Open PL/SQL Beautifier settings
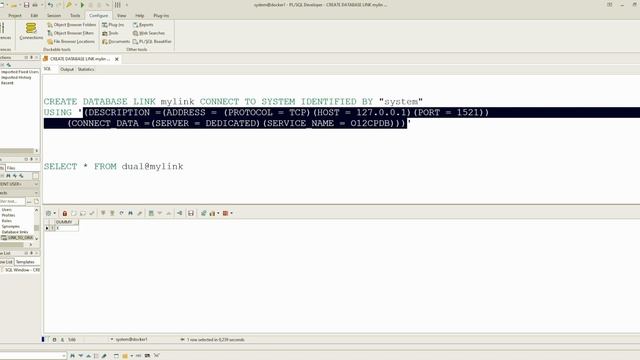 [x=152, y=42]
